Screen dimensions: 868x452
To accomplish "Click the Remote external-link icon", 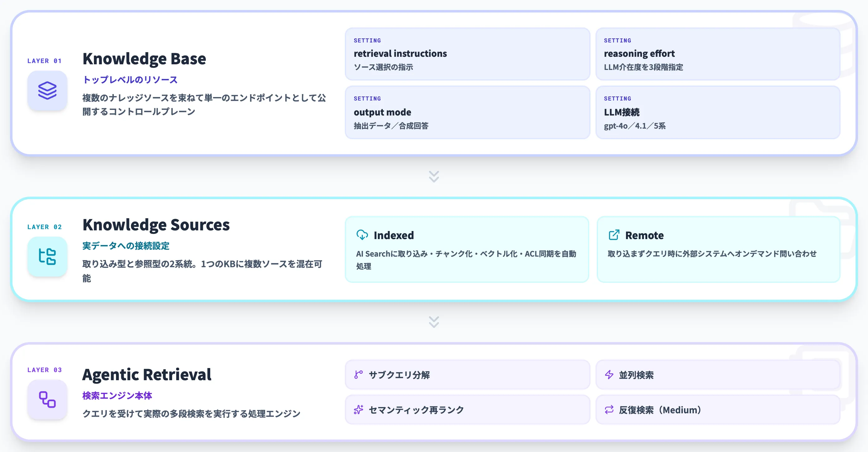I will 614,235.
